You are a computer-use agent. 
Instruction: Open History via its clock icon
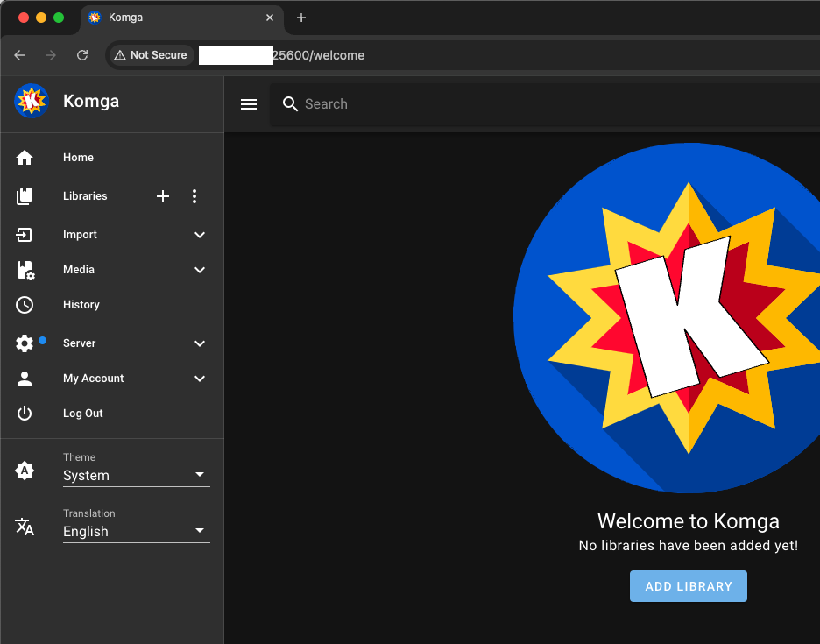pos(25,304)
